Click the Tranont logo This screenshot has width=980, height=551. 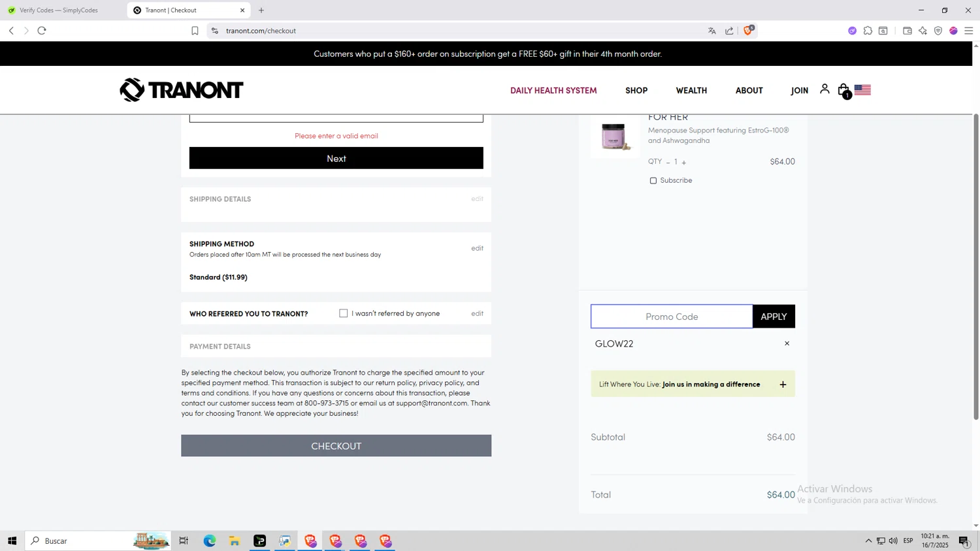click(x=182, y=90)
